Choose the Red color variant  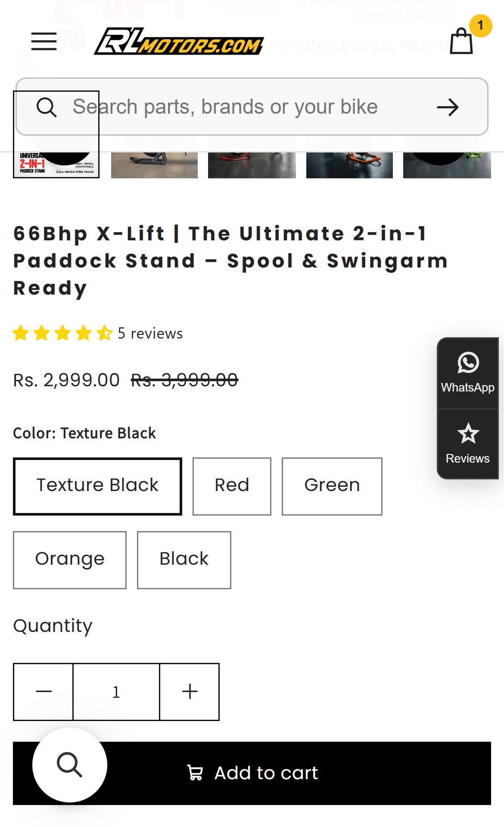232,486
